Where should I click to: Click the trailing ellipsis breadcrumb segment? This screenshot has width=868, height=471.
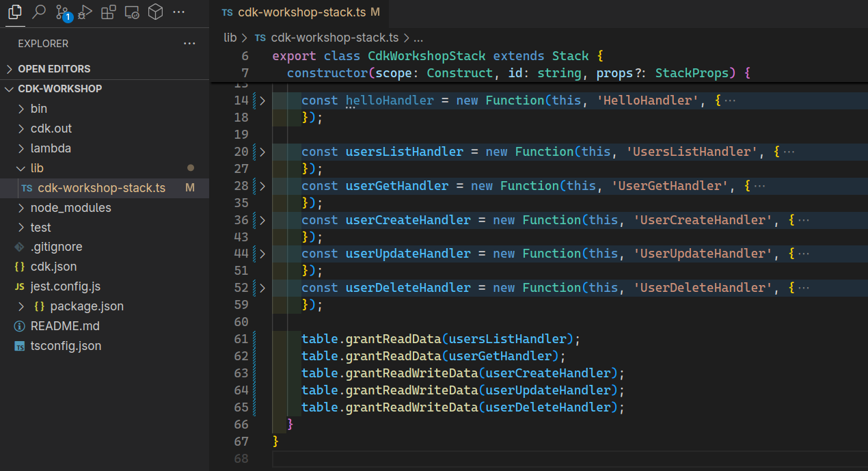[419, 38]
